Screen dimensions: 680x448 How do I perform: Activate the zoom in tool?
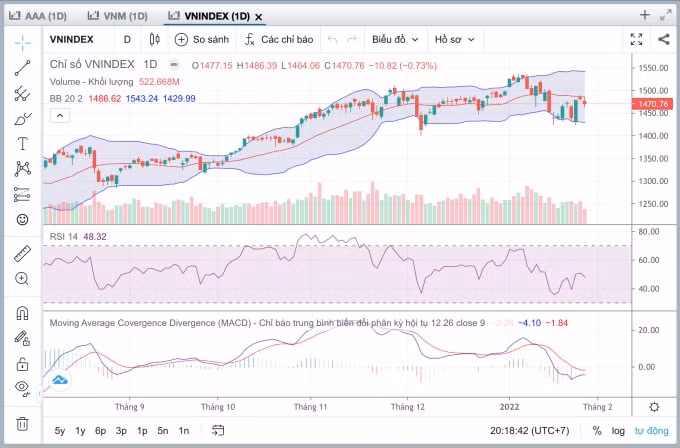tap(22, 278)
